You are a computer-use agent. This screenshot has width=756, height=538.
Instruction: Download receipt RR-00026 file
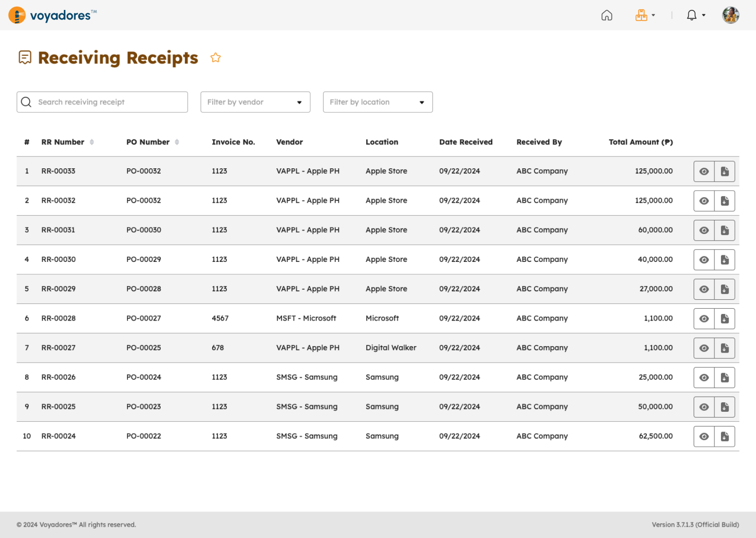tap(725, 377)
